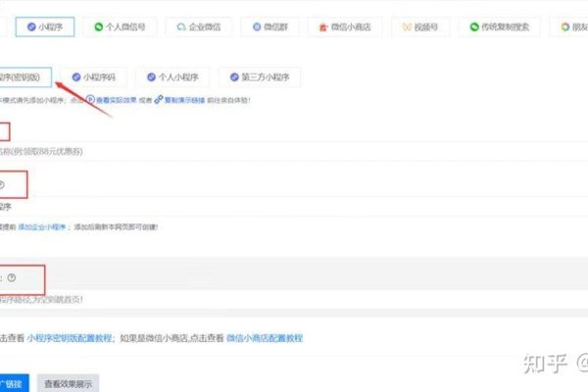Select the 小程序 channel tab
Screen dimensions: 588x392
pos(45,27)
